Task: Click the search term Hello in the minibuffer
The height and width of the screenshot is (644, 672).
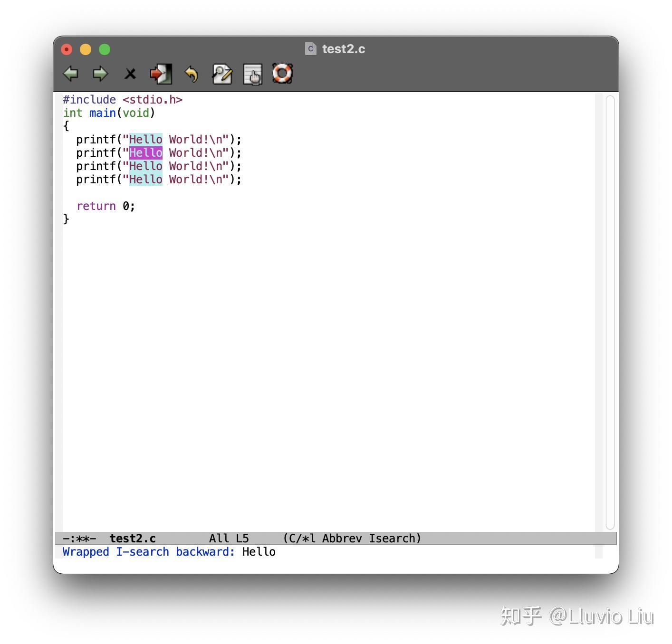Action: (259, 551)
